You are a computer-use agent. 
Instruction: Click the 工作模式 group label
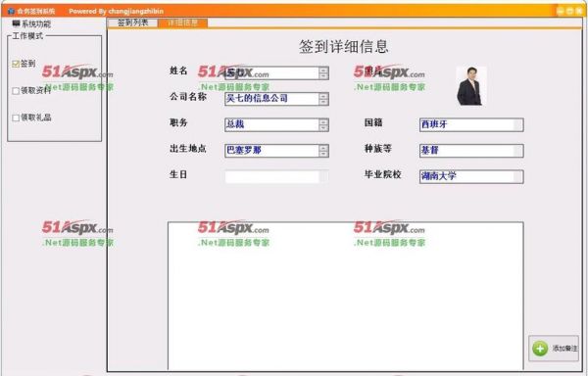[27, 36]
